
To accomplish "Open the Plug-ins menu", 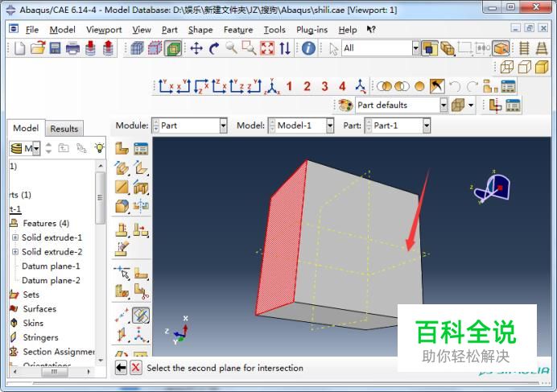I will 312,30.
